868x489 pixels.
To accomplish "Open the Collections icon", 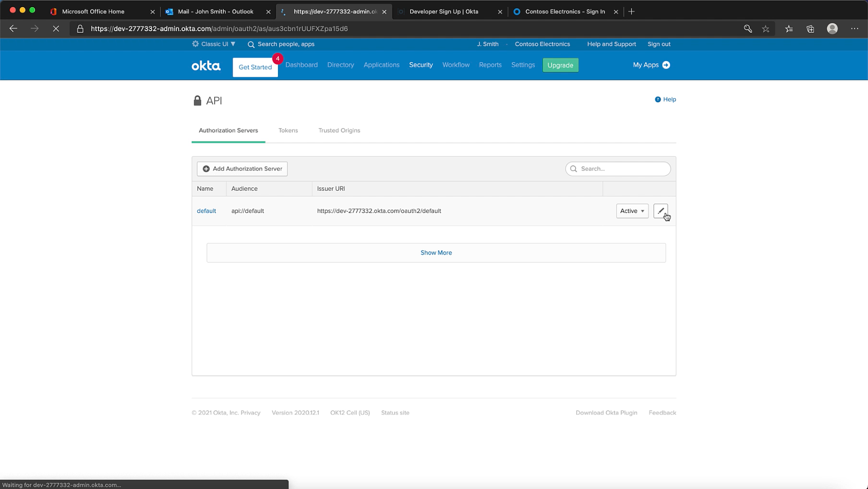I will click(810, 29).
